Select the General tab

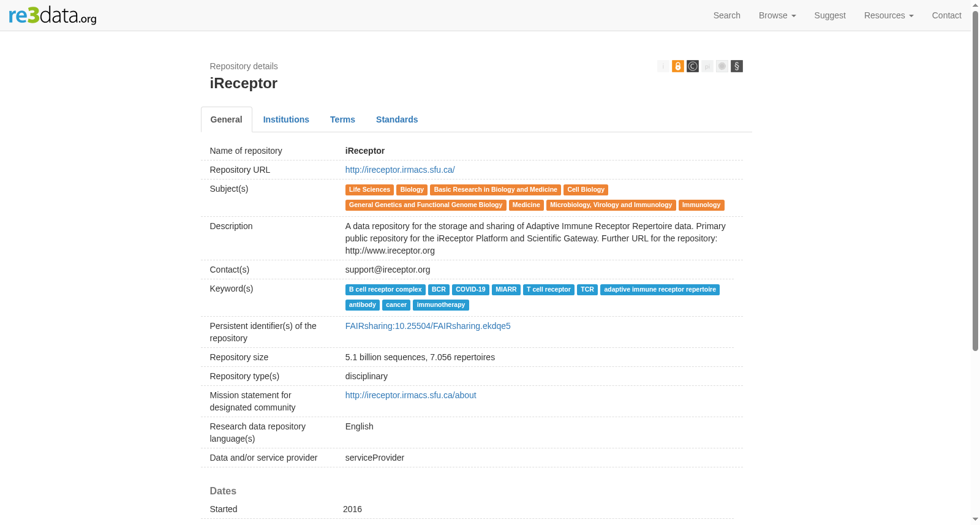tap(227, 119)
